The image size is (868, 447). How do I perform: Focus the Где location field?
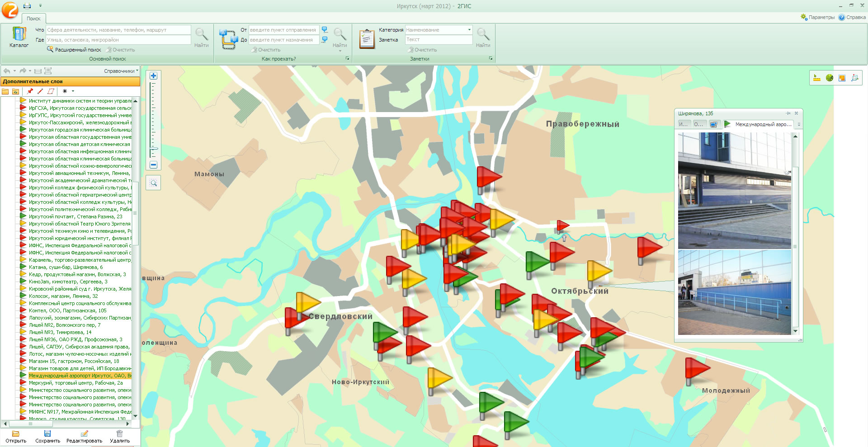click(x=118, y=40)
